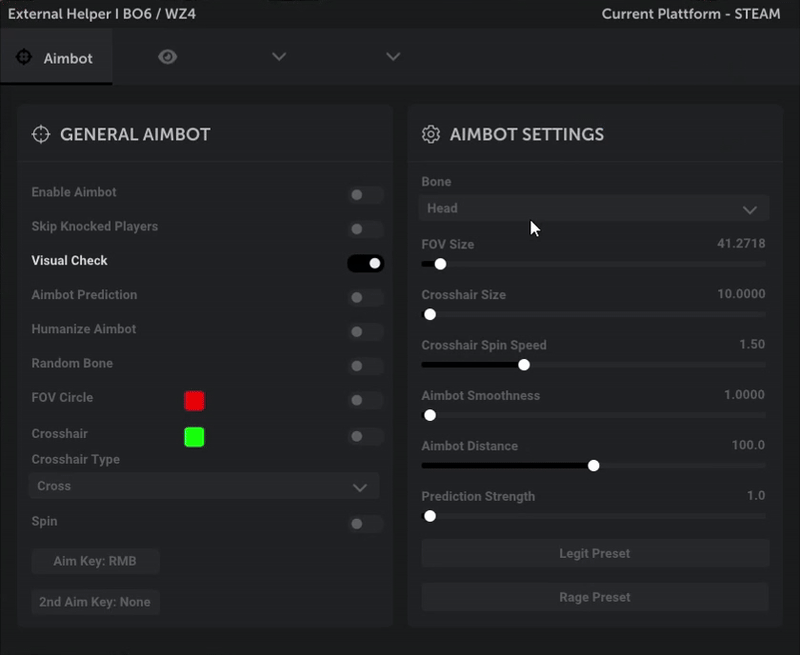Click the Aimbot Distance slider handle

pyautogui.click(x=593, y=466)
